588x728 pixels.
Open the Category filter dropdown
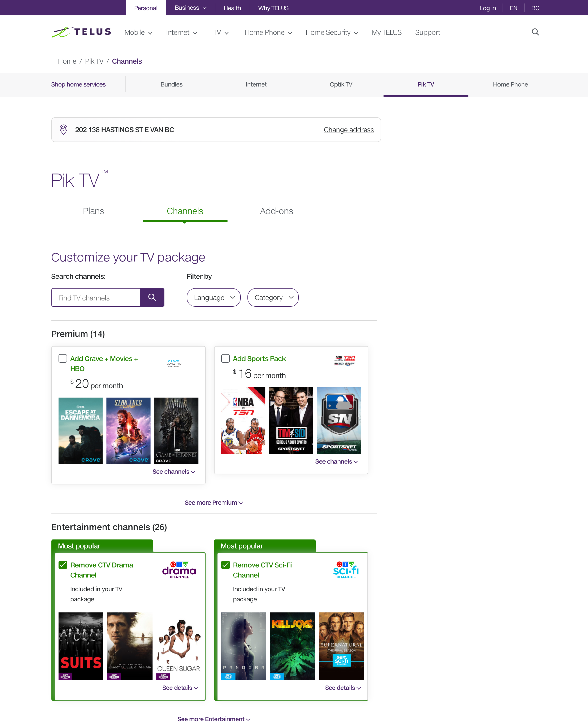[x=273, y=297]
